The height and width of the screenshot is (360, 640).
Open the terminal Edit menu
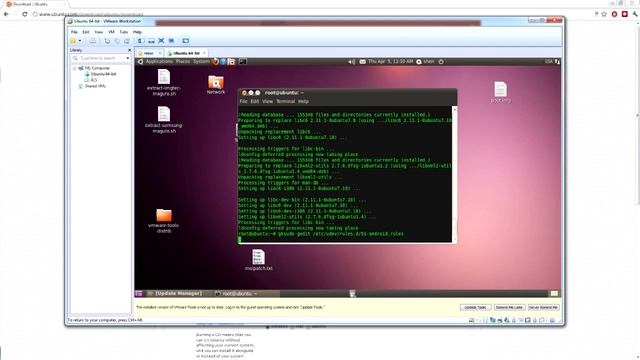tap(255, 101)
